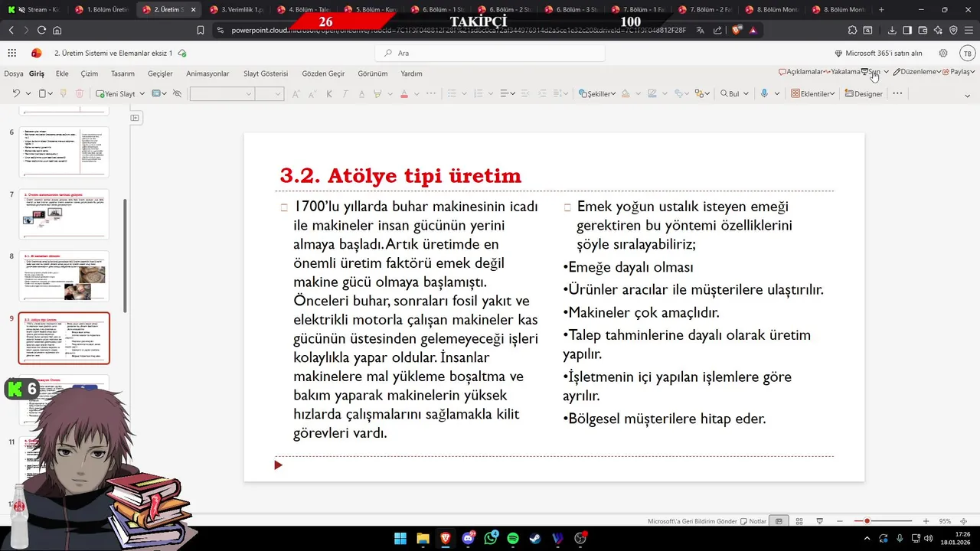980x551 pixels.
Task: Click Microsoft 365'i satın alın
Action: coord(878,53)
